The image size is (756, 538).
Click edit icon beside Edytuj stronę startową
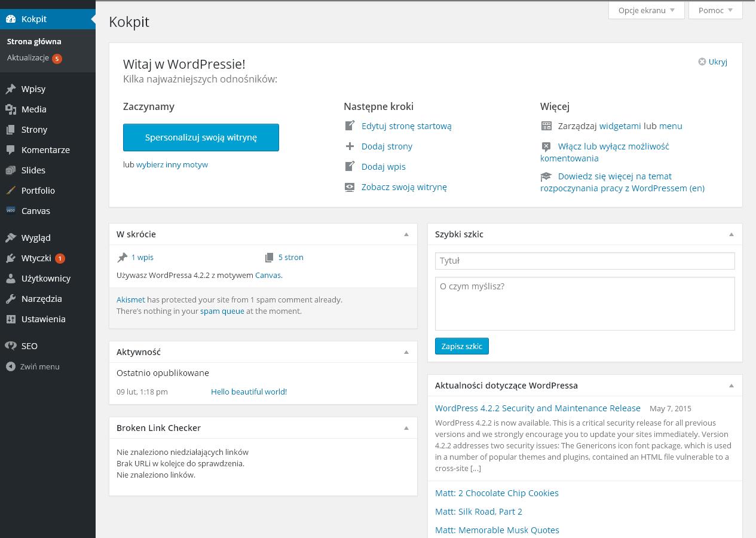350,126
